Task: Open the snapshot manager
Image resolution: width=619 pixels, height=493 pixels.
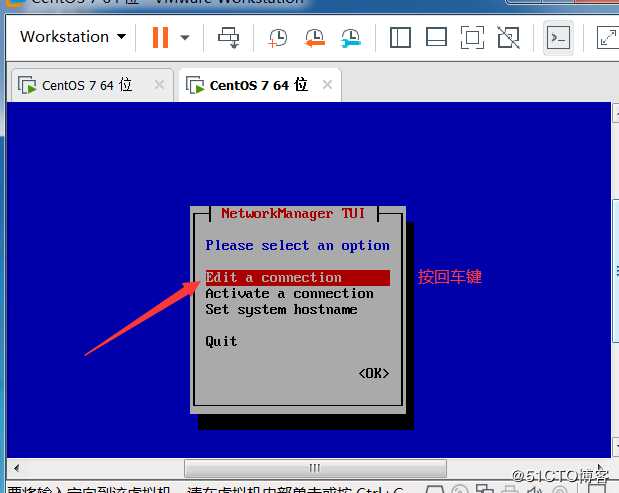Action: (x=351, y=38)
